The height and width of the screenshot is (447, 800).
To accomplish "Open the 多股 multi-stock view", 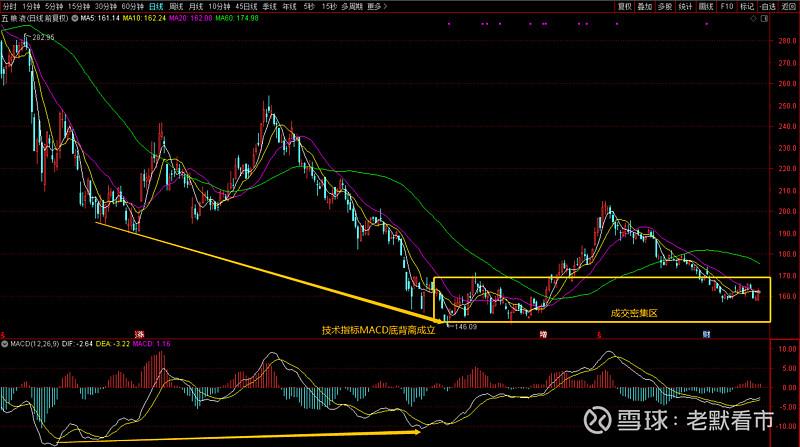I will (x=665, y=6).
